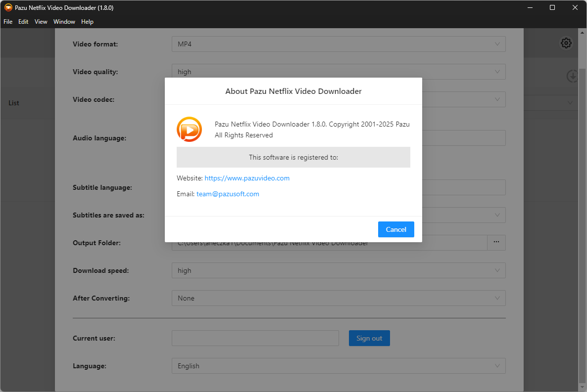This screenshot has height=392, width=587.
Task: Click the download circle icon at right
Action: pos(573,76)
